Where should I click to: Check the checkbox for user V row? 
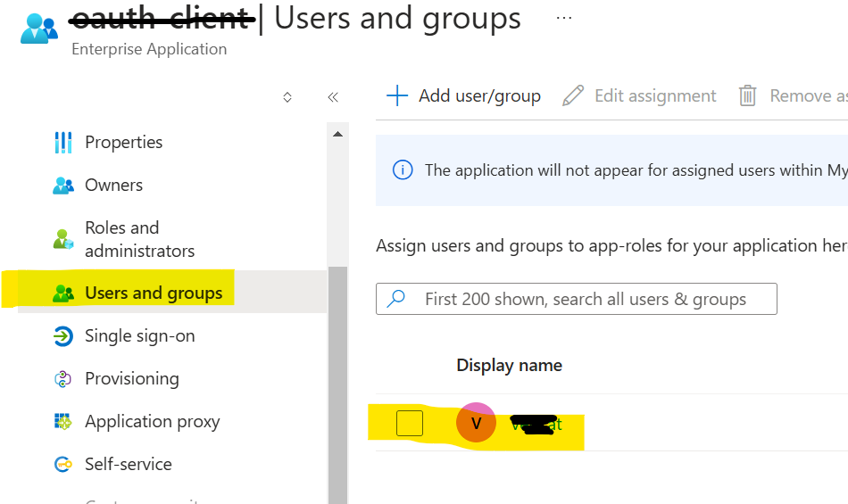click(410, 423)
